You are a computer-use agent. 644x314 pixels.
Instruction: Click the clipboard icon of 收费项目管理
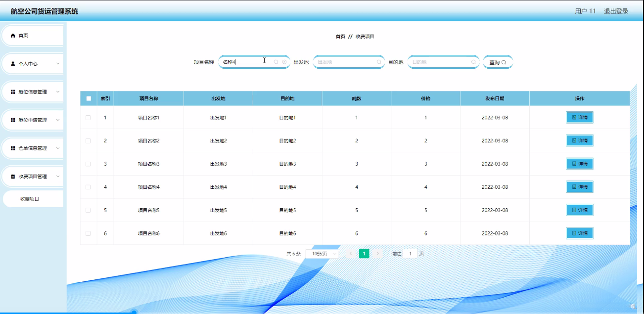[13, 177]
